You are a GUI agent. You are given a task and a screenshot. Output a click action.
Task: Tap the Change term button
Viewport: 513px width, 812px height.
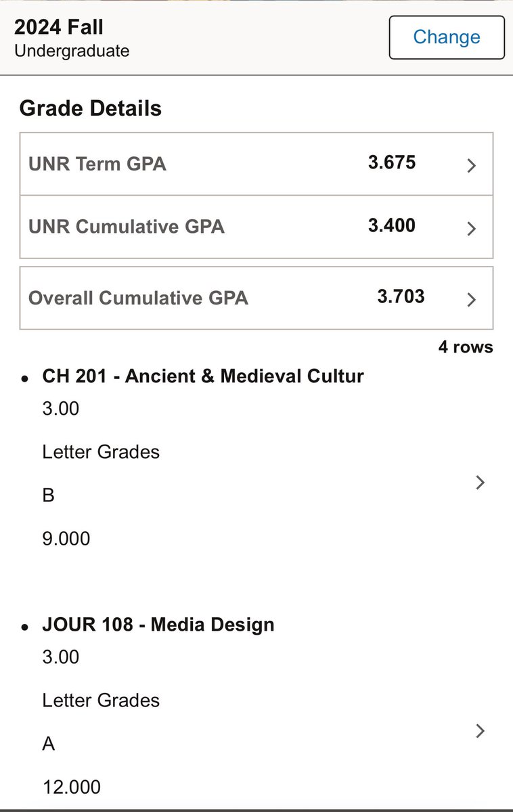pyautogui.click(x=447, y=37)
